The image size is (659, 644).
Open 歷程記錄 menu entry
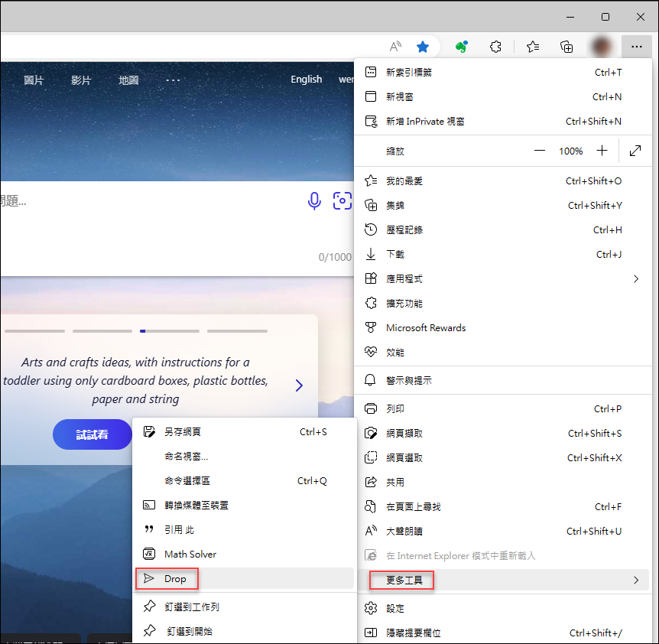pos(502,229)
